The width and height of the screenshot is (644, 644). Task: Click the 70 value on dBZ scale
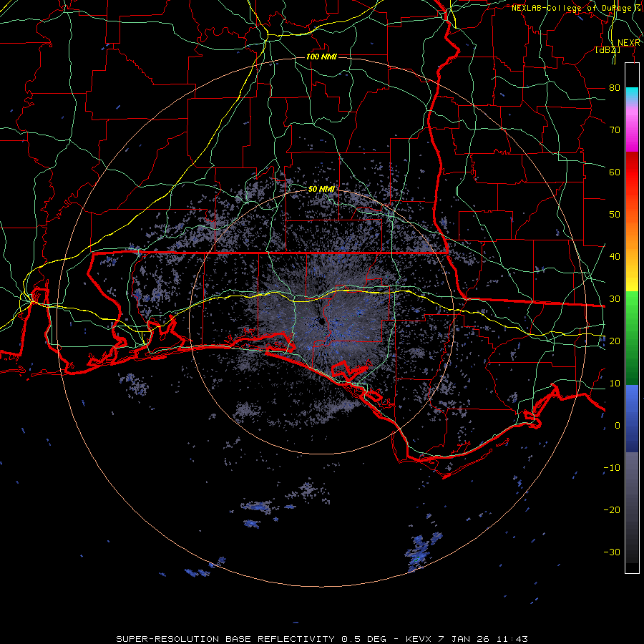tap(615, 130)
